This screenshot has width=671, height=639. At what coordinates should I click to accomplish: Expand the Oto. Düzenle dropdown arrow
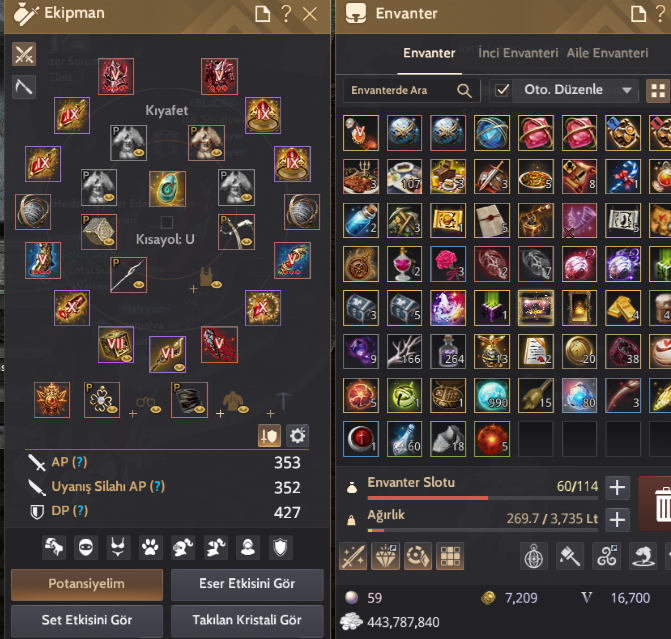tap(627, 90)
